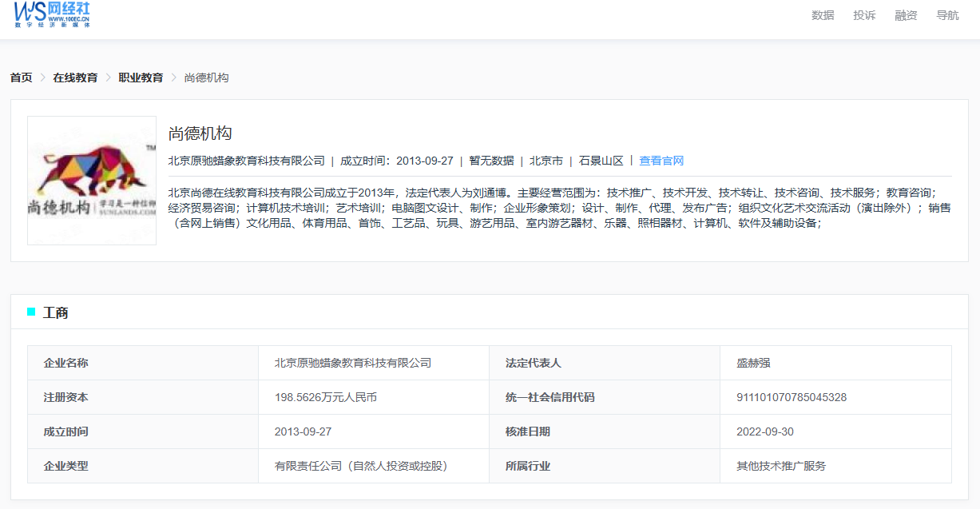Screen dimensions: 980x509
Task: Open the 数据 navigation menu
Action: [x=823, y=15]
